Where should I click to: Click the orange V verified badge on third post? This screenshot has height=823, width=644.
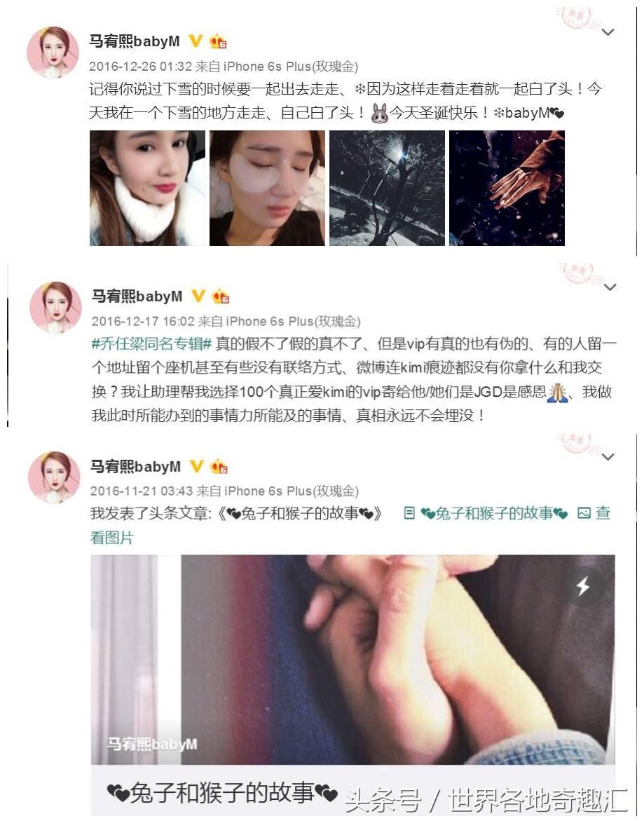point(197,466)
